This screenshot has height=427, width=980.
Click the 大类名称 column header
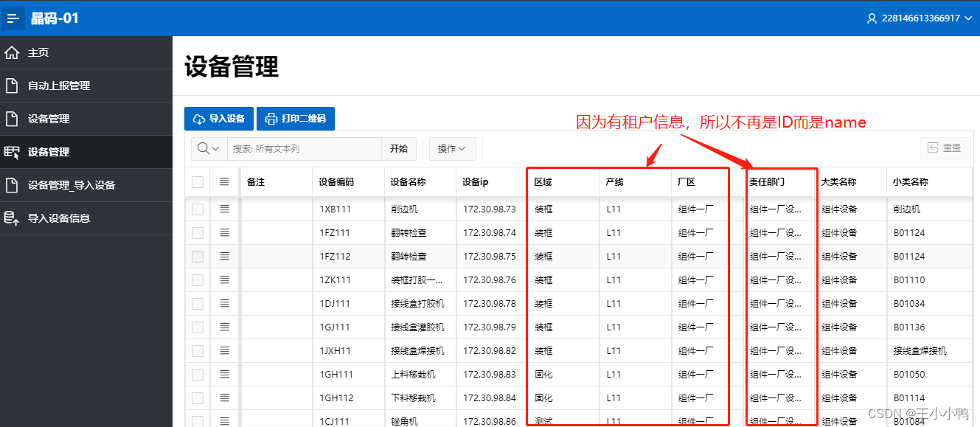coord(851,182)
